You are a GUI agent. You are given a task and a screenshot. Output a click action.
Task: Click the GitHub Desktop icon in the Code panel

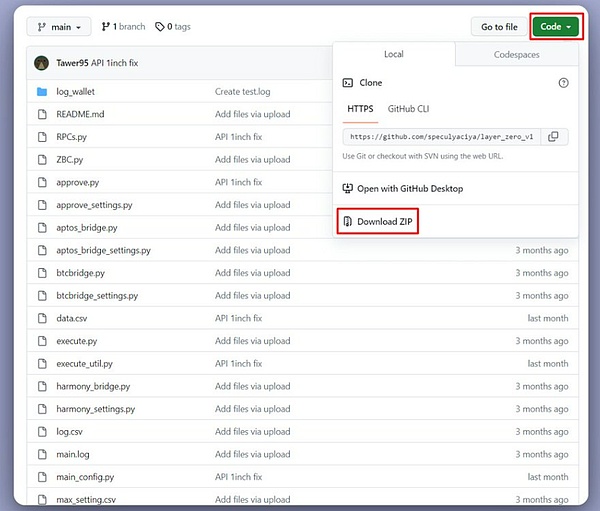pos(348,188)
